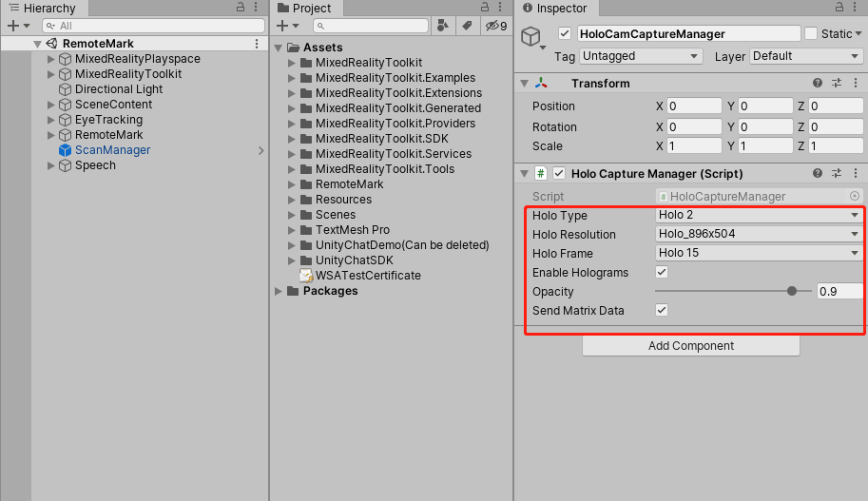This screenshot has width=868, height=501.
Task: Open the Inspector panel options menu
Action: (x=856, y=8)
